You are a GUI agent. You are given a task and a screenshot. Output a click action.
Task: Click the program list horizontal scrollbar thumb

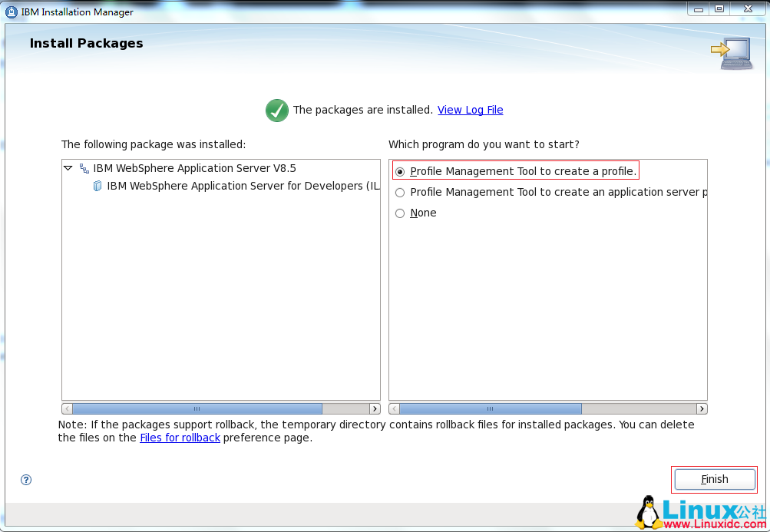click(x=490, y=408)
